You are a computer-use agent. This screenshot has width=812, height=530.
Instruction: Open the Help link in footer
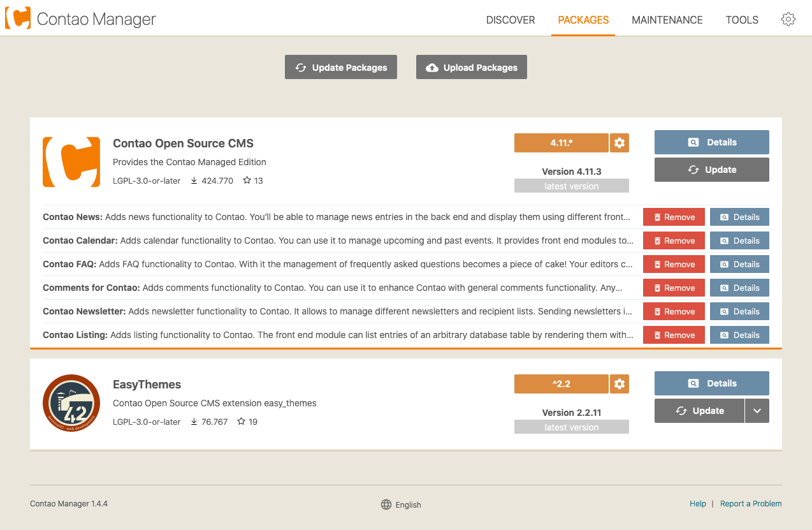click(698, 504)
